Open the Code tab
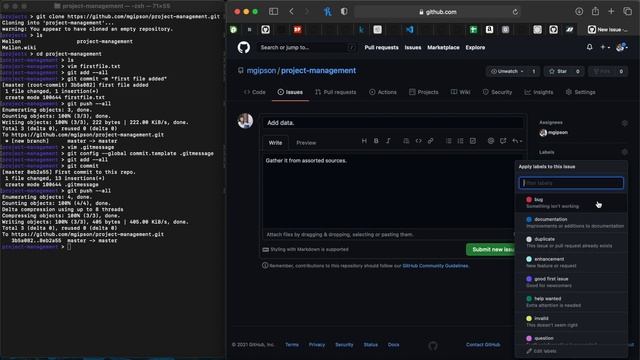 pos(255,92)
